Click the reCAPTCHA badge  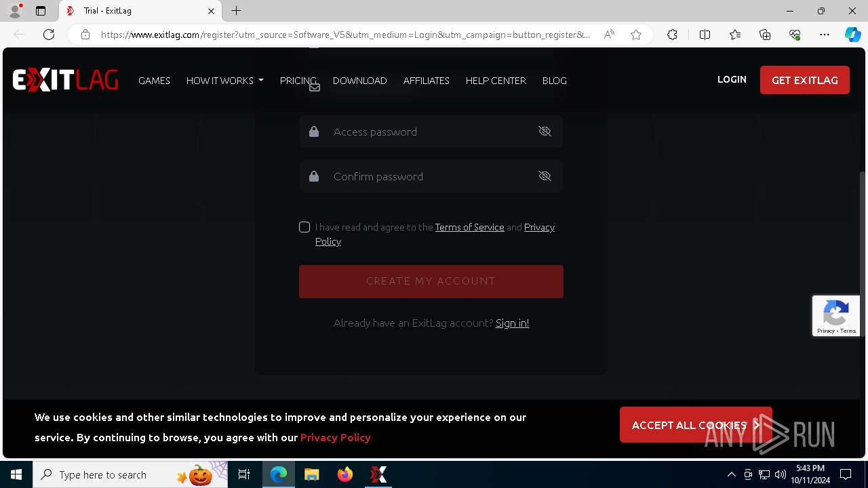click(x=836, y=316)
